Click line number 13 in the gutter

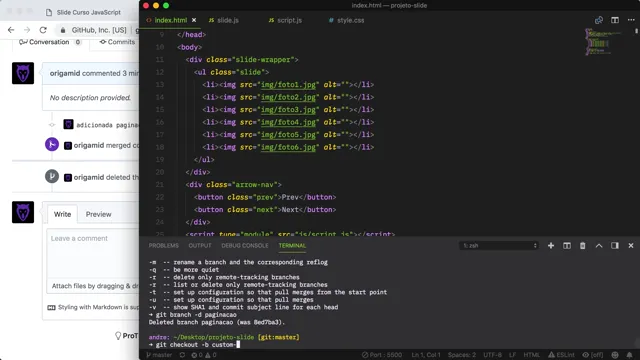pos(160,84)
